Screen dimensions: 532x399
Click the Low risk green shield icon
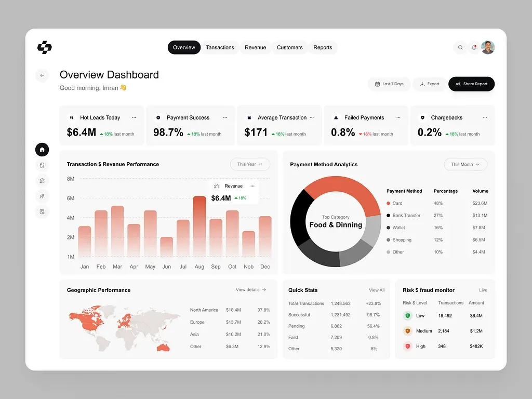(x=408, y=315)
